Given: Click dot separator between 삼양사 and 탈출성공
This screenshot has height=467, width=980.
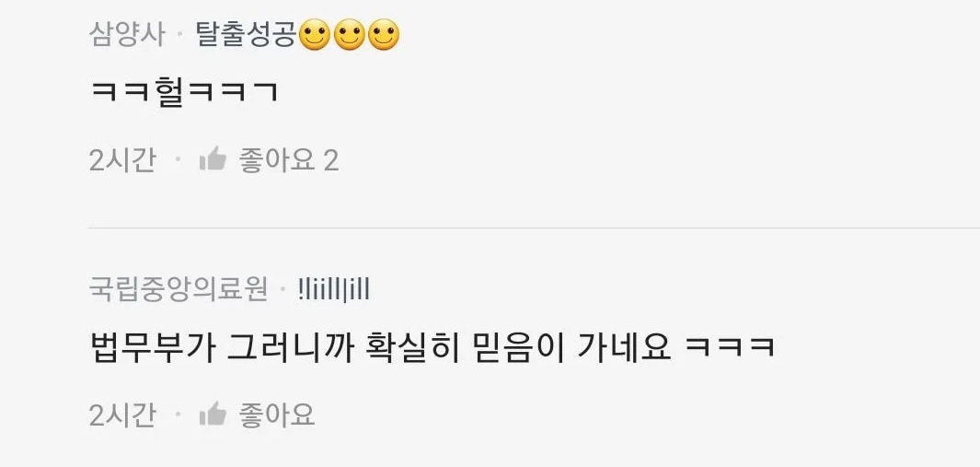Looking at the screenshot, I should [x=180, y=36].
